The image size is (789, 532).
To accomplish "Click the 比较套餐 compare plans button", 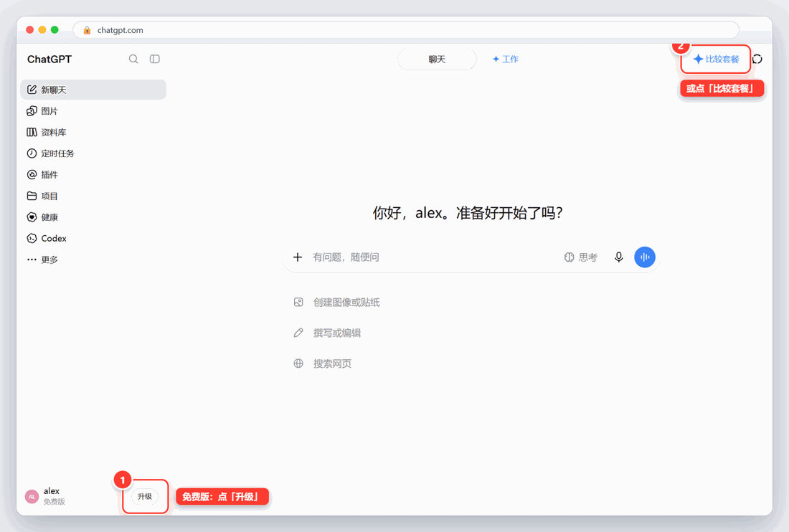I will [x=716, y=60].
